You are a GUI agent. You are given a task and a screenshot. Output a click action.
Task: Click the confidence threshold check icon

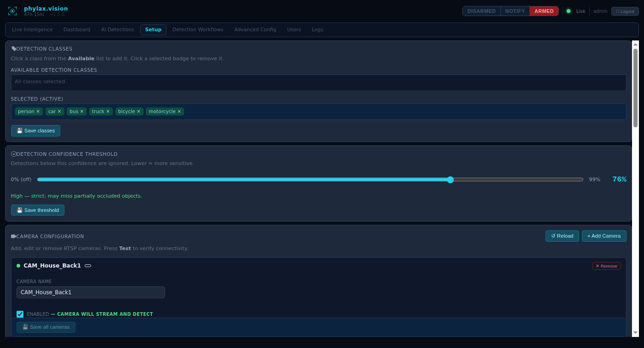[14, 154]
